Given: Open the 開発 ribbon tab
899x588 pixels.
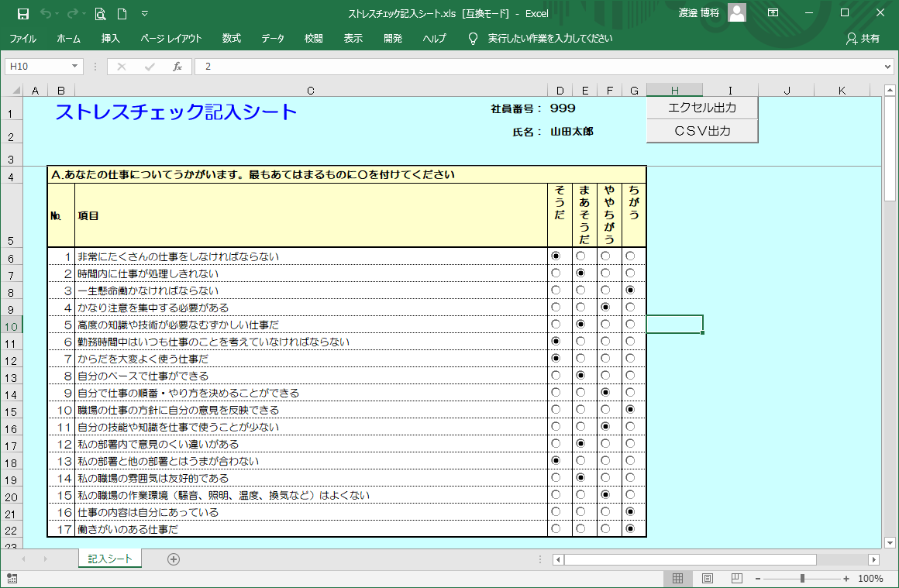Looking at the screenshot, I should click(392, 37).
